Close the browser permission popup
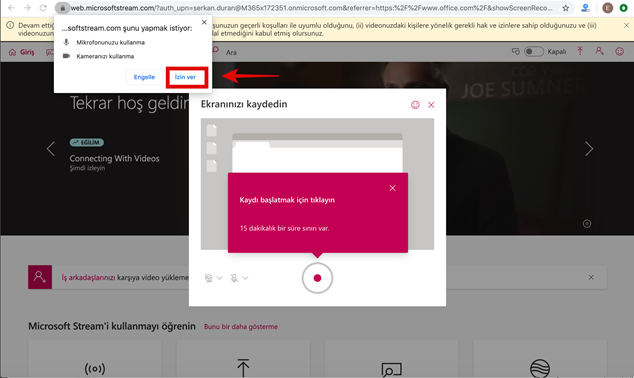This screenshot has width=634, height=378. point(204,22)
